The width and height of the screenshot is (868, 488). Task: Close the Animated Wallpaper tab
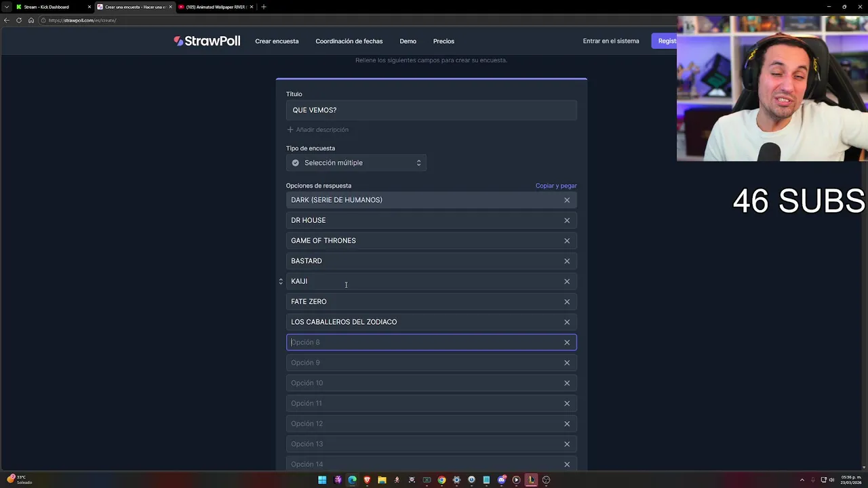point(252,7)
